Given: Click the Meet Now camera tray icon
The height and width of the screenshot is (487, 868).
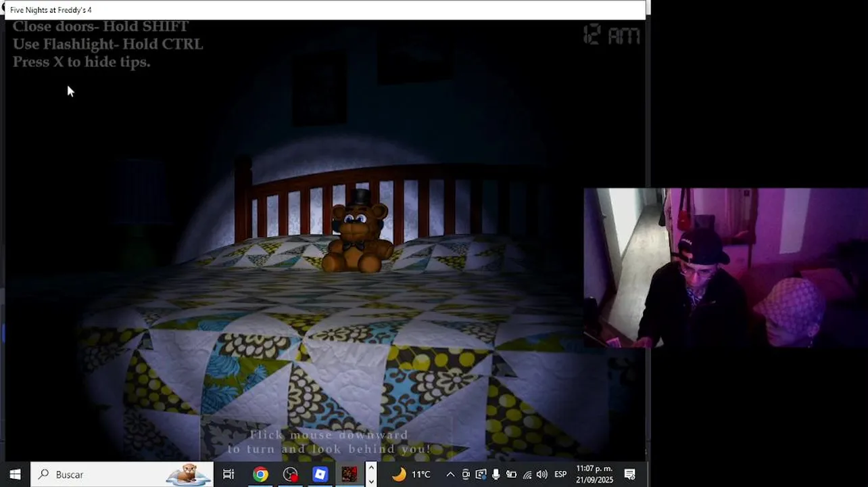Looking at the screenshot, I should (466, 474).
